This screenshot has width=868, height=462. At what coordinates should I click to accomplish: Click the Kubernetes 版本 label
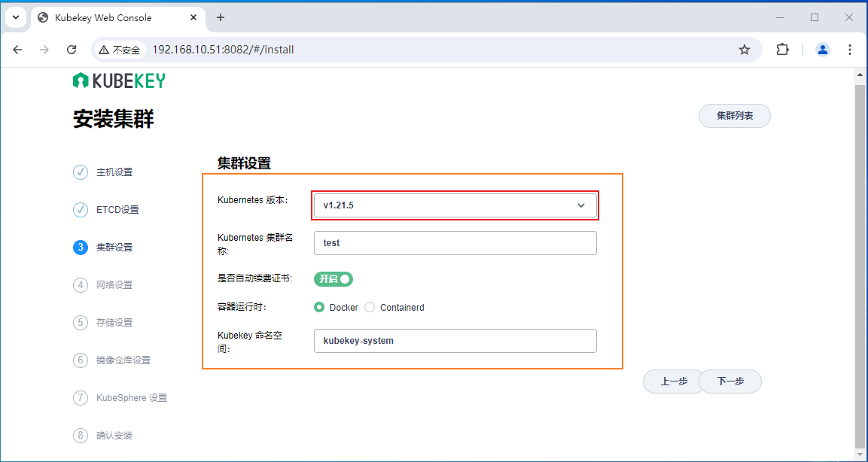253,200
